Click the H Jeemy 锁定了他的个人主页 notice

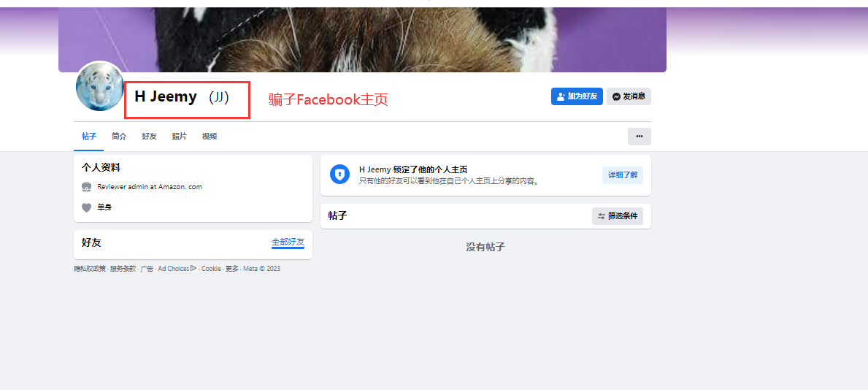pyautogui.click(x=413, y=169)
